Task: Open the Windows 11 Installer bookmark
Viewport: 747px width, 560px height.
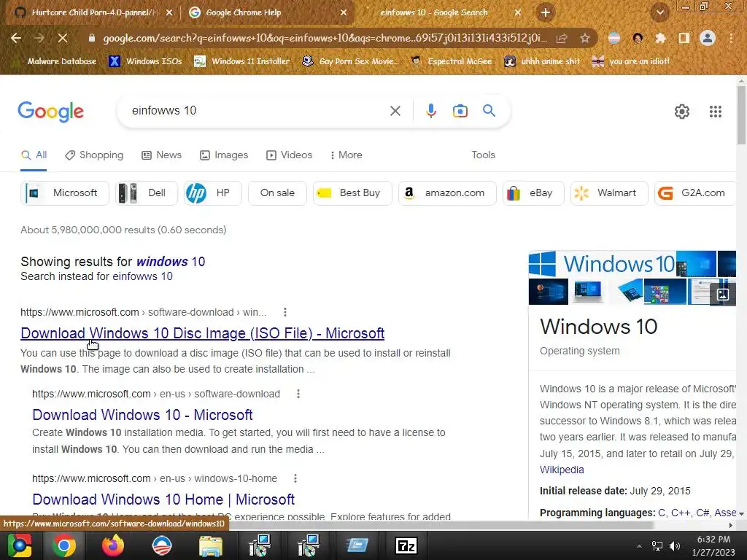Action: click(x=242, y=61)
